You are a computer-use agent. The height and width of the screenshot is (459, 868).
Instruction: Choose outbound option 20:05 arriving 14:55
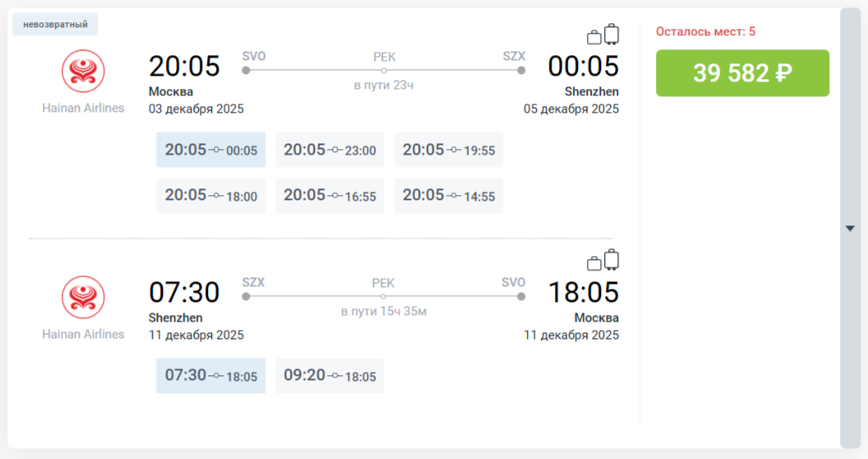449,196
